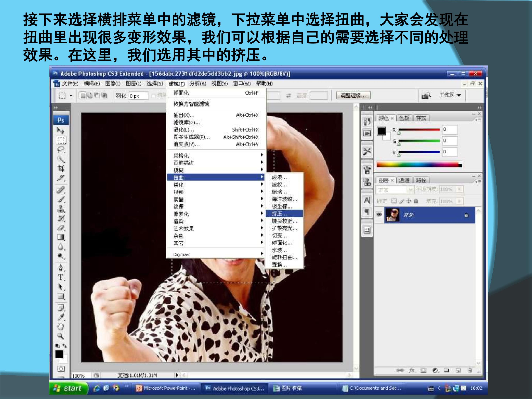The width and height of the screenshot is (532, 399).
Task: Toggle lock all
Action: 416,201
